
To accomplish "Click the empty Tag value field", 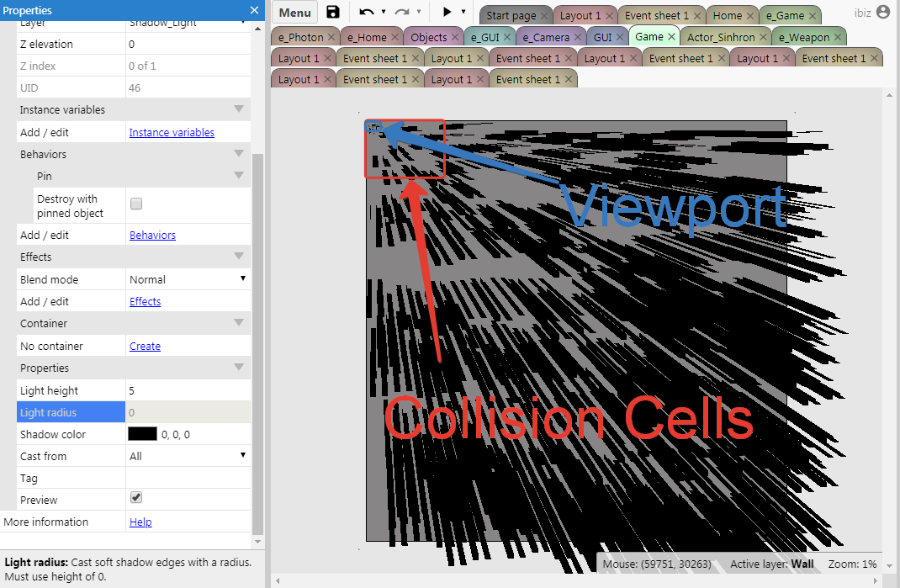I will [x=188, y=479].
